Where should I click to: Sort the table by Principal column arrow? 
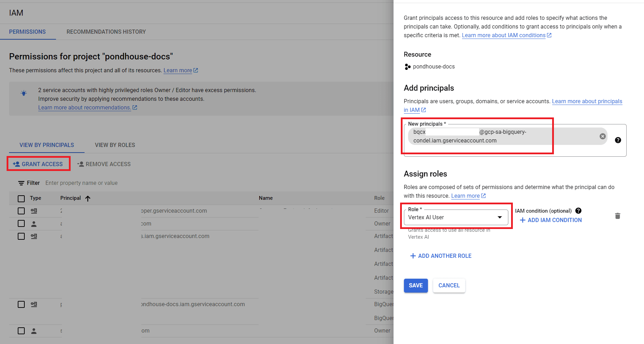[x=88, y=198]
